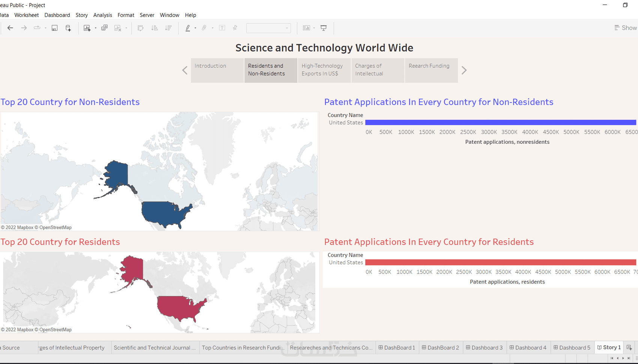
Task: Sort descending using the toolbar icon
Action: 169,28
